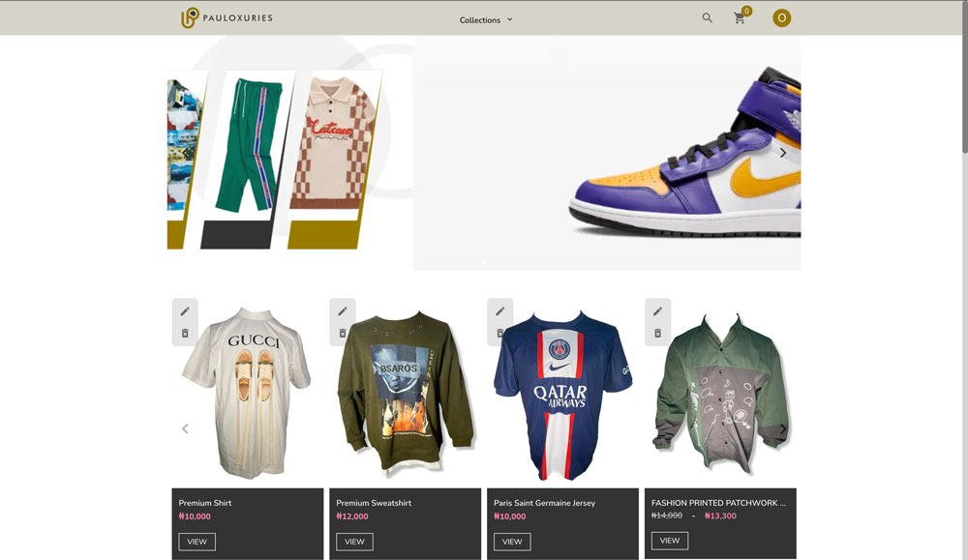This screenshot has height=560, width=968.
Task: Edit the Fashion Printed Patchwork product
Action: pos(657,311)
